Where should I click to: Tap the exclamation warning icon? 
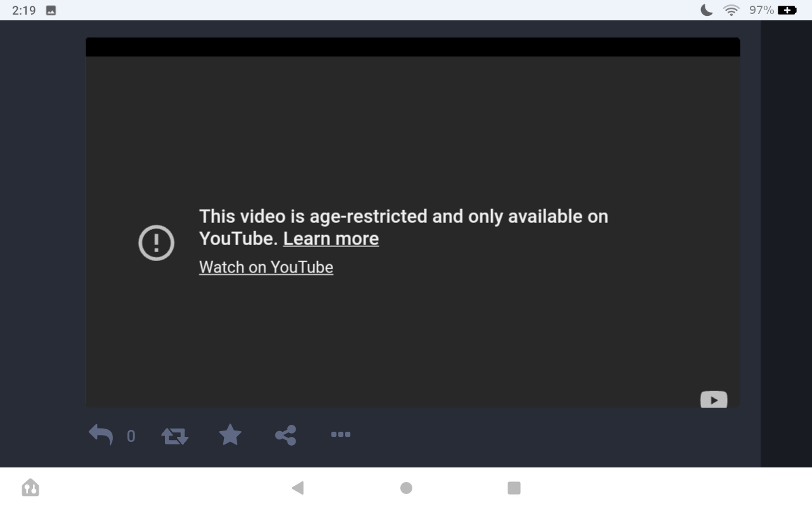156,243
